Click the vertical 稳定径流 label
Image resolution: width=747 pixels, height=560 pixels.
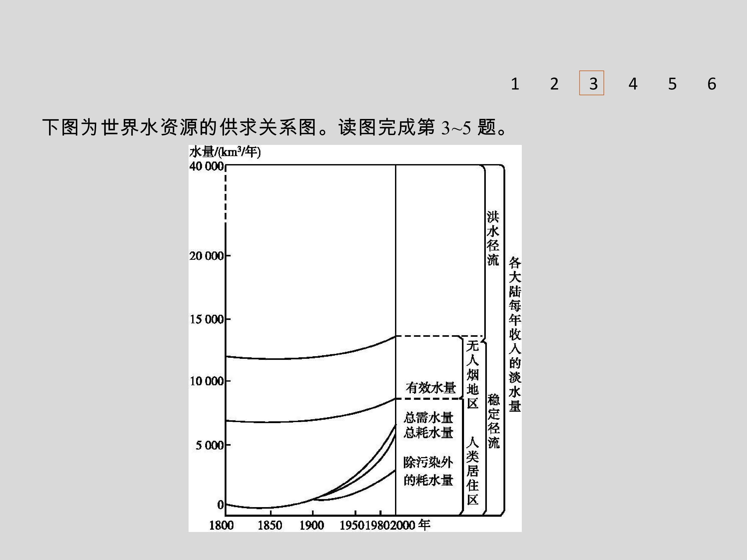click(x=493, y=421)
